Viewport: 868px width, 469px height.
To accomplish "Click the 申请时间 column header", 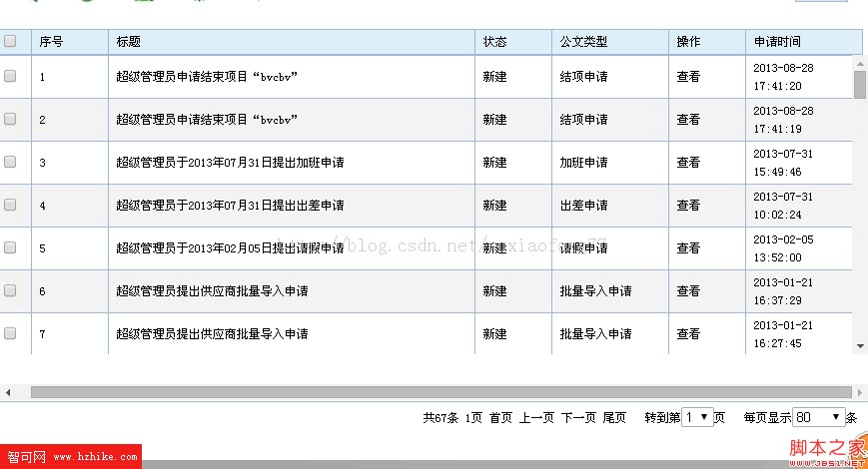I will 777,42.
